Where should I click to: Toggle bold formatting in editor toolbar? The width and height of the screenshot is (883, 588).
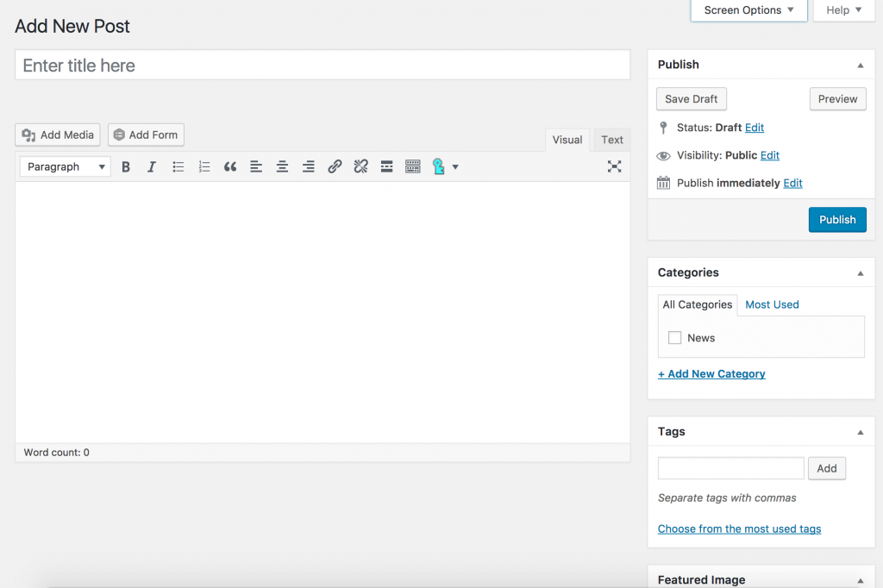(x=126, y=167)
